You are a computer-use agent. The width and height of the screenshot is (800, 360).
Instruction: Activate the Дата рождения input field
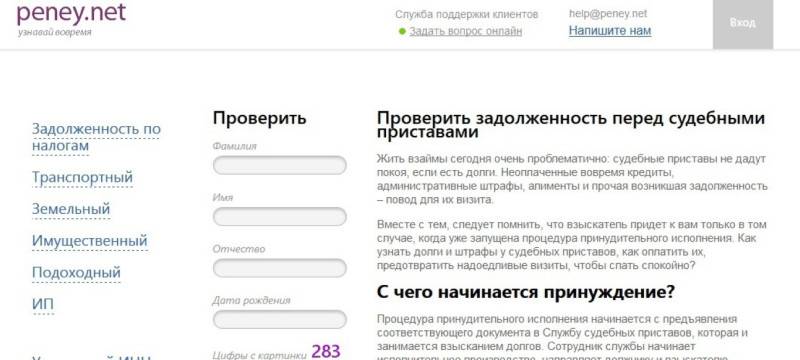point(280,320)
